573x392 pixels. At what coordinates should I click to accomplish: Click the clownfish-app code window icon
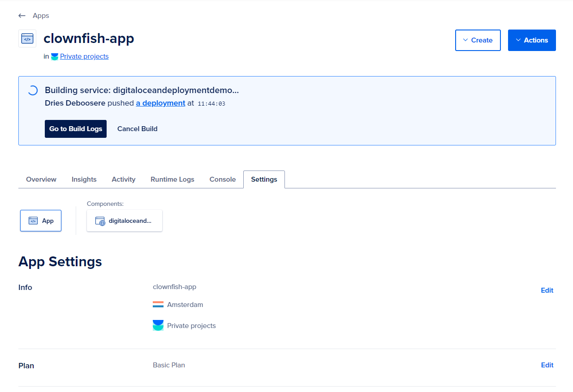tap(27, 38)
